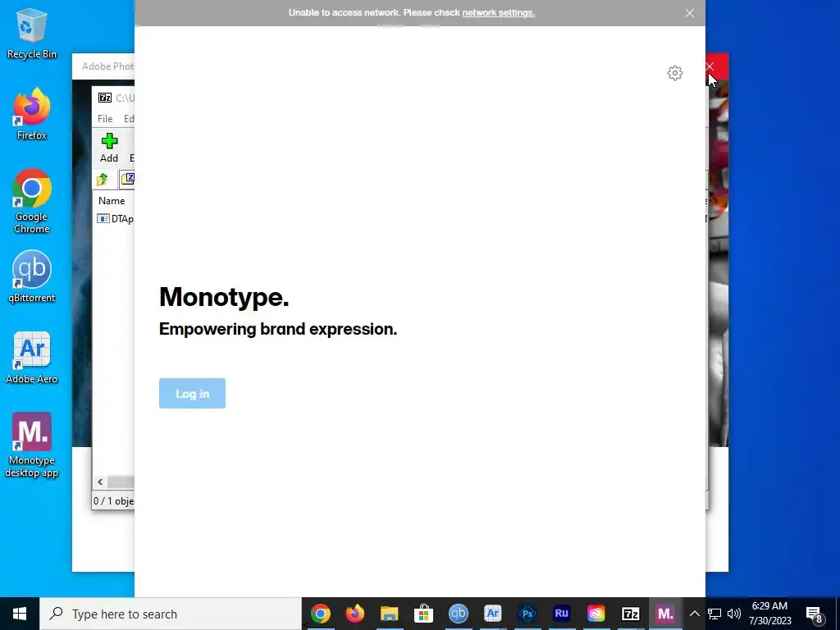The height and width of the screenshot is (630, 840).
Task: Switch to 7-Zip from the taskbar
Action: click(x=631, y=614)
